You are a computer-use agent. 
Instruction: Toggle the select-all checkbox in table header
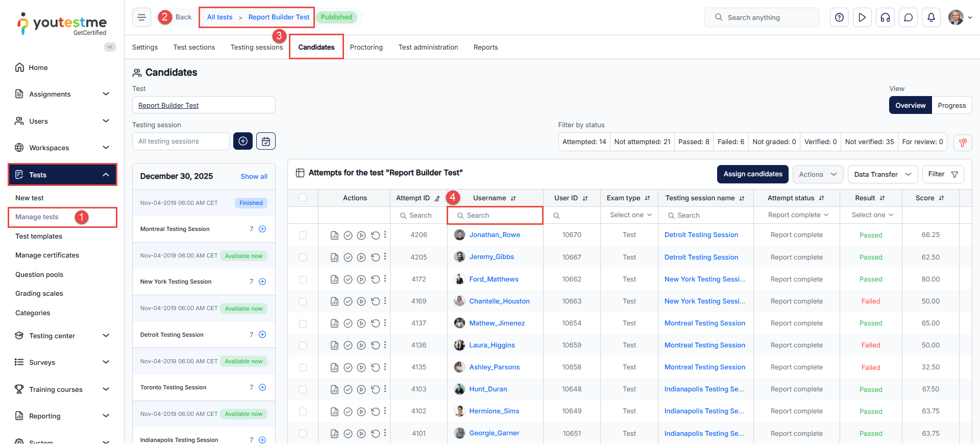303,198
